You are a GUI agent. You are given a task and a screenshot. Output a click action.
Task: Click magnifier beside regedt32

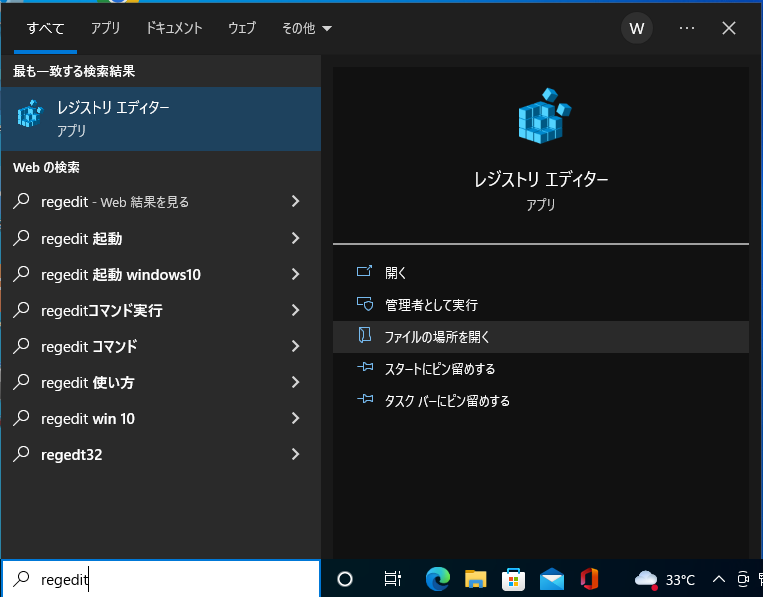pos(21,454)
